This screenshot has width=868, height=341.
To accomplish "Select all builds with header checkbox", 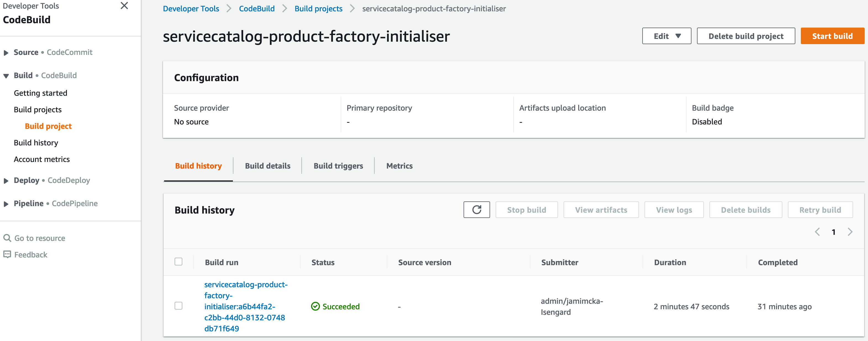I will click(178, 262).
